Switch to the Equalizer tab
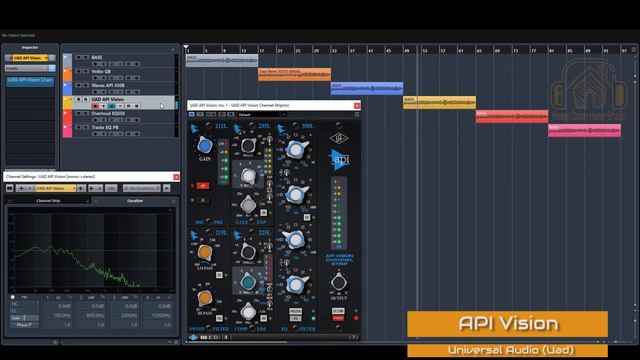 (x=135, y=201)
